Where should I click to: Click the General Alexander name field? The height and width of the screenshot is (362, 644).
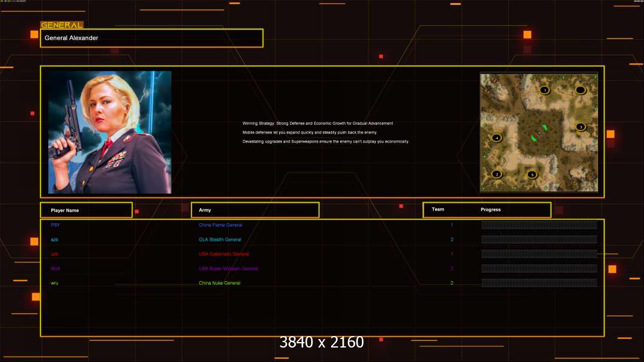152,38
